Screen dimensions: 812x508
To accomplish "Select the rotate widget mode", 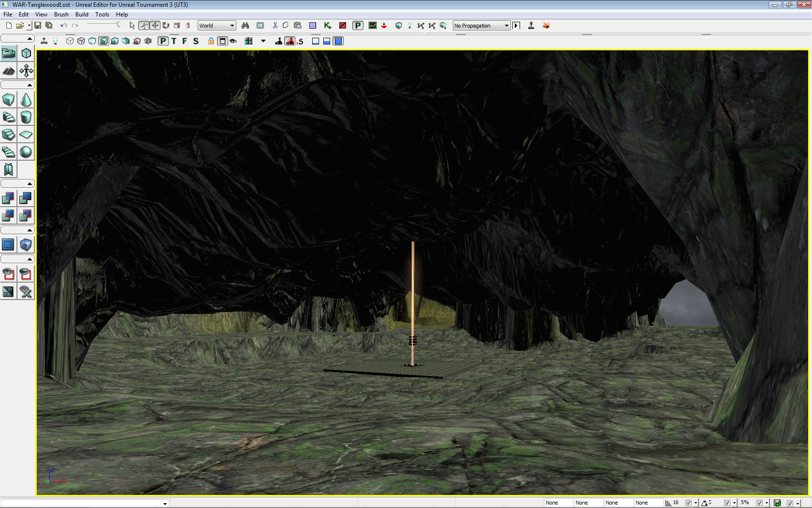I will pos(166,26).
